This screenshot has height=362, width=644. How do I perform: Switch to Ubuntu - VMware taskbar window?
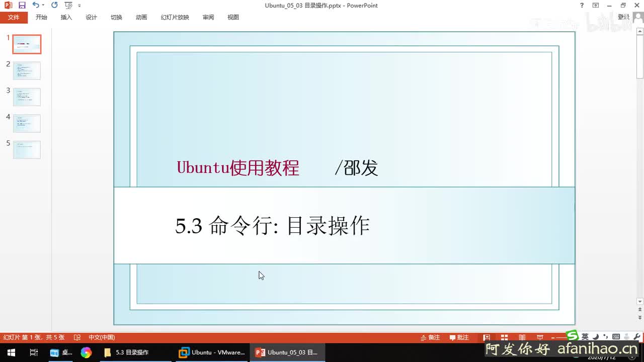point(212,352)
